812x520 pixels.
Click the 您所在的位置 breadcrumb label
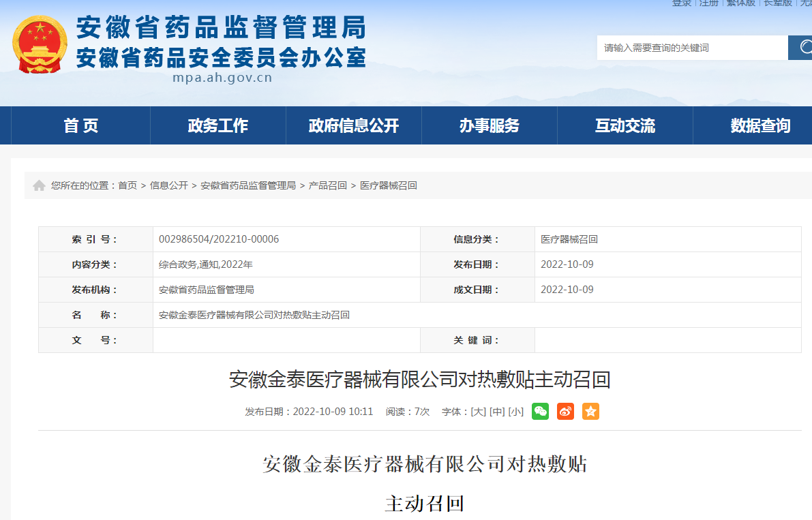pos(83,185)
